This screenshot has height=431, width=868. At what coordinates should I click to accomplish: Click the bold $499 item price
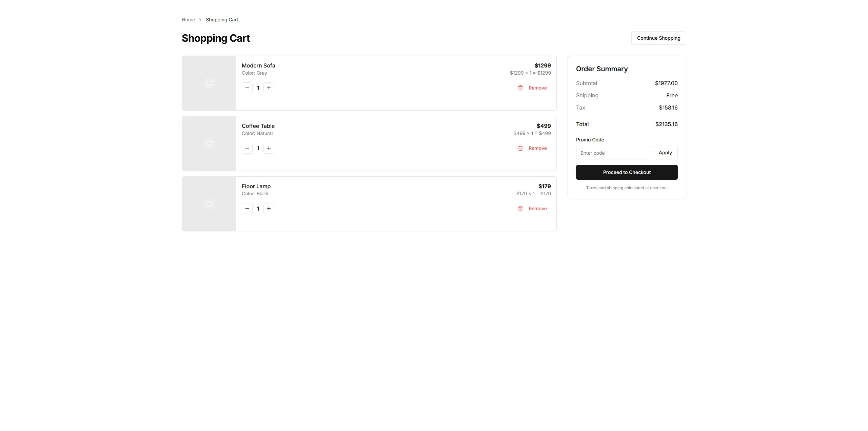544,126
